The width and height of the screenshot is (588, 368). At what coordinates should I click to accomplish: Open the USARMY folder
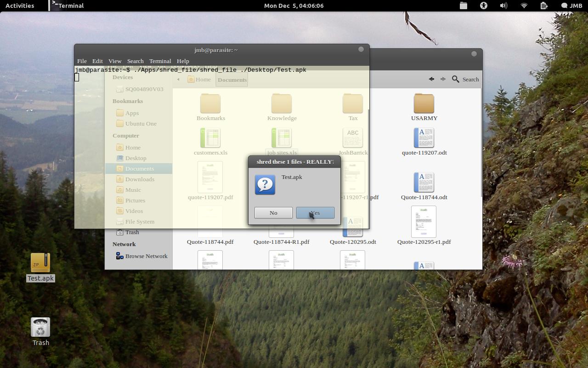click(x=424, y=107)
